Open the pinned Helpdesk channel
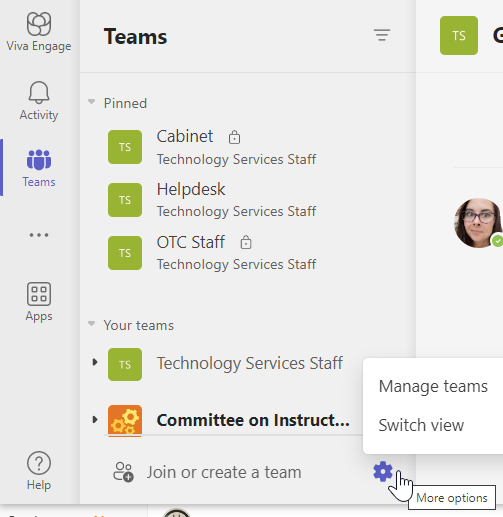 191,189
